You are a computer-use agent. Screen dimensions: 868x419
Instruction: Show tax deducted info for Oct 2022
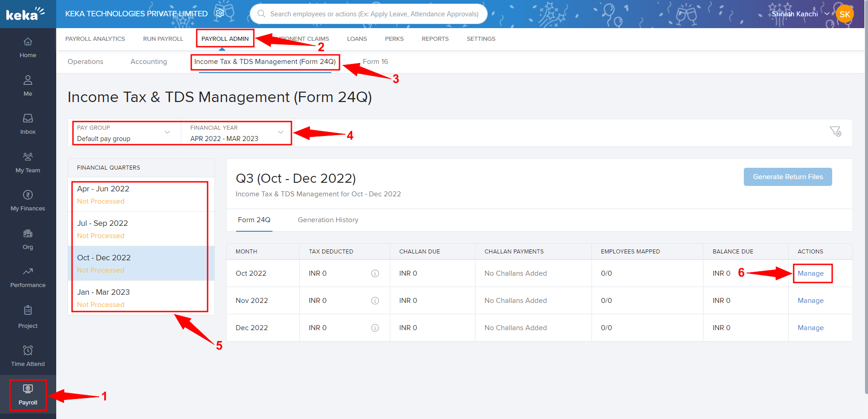(x=375, y=273)
